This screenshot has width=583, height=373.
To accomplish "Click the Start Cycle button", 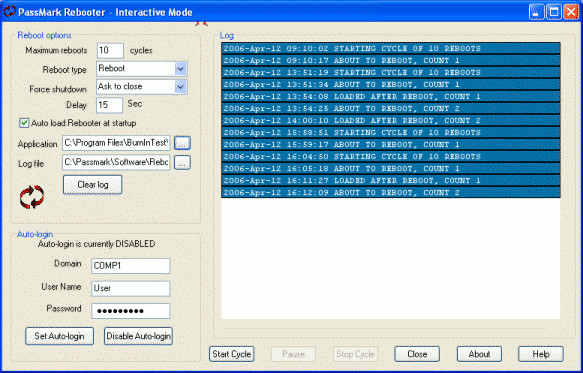I will [x=232, y=354].
